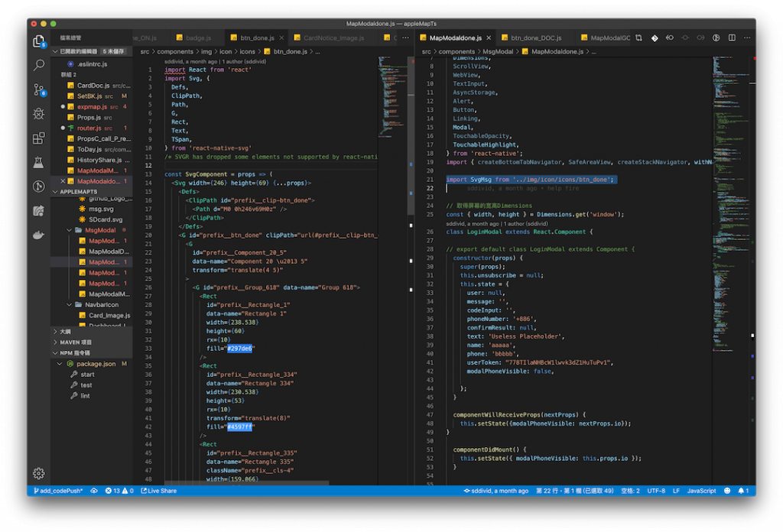Open .eslintrc.js from open editors

tap(93, 64)
